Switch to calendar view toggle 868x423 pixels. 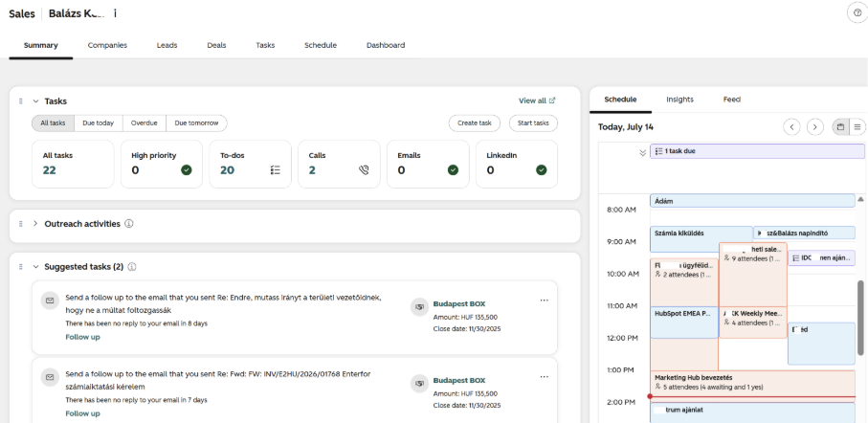click(x=840, y=126)
